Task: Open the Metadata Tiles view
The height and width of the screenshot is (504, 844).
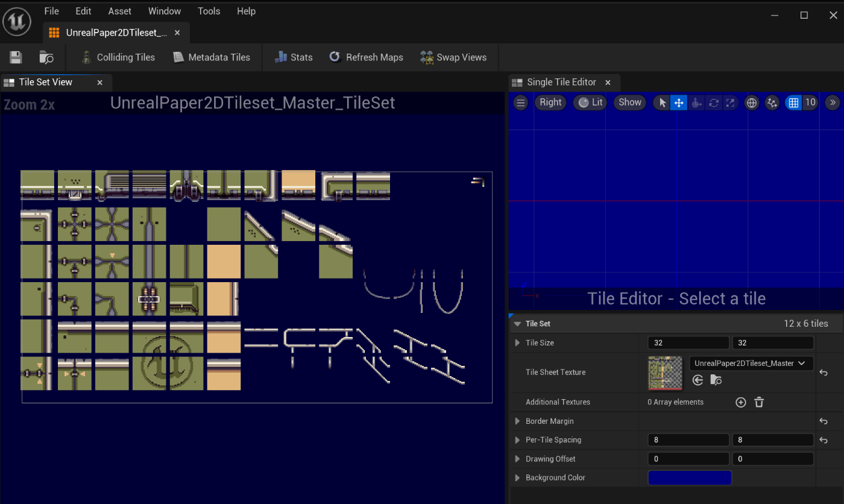Action: (x=212, y=57)
